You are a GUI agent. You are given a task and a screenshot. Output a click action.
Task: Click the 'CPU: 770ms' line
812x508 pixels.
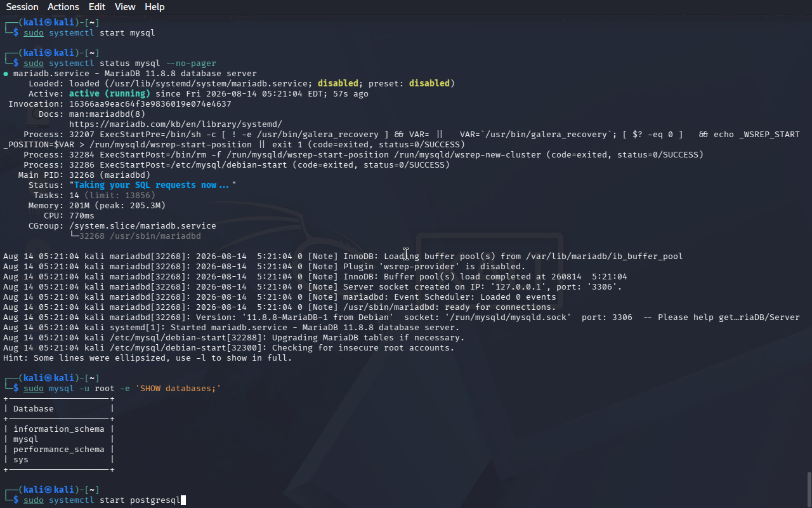pos(69,216)
